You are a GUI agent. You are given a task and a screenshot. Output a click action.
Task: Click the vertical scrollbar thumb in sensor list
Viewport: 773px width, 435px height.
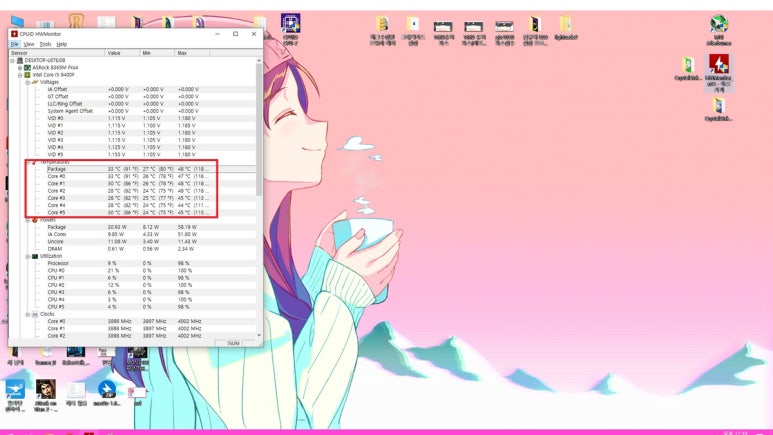[x=259, y=129]
